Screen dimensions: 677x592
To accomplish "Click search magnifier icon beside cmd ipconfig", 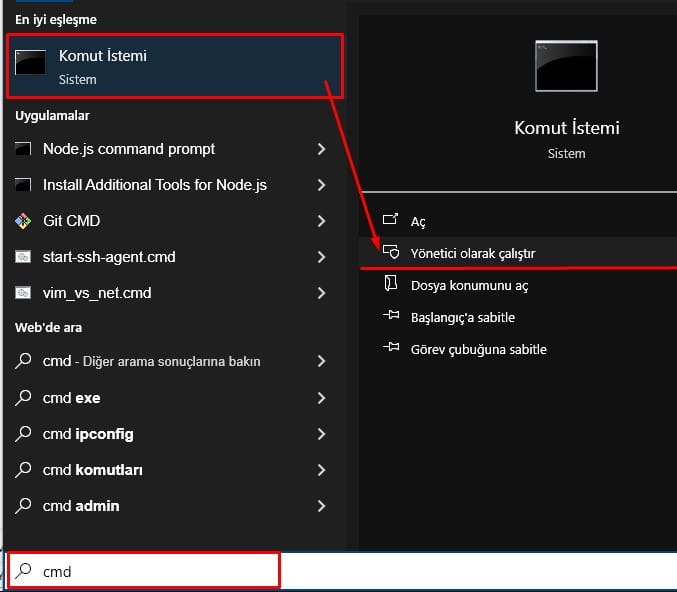I will 24,434.
